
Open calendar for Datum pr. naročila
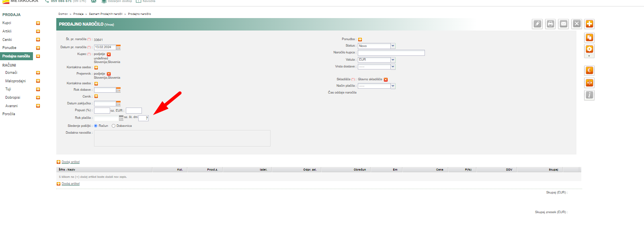click(x=118, y=47)
